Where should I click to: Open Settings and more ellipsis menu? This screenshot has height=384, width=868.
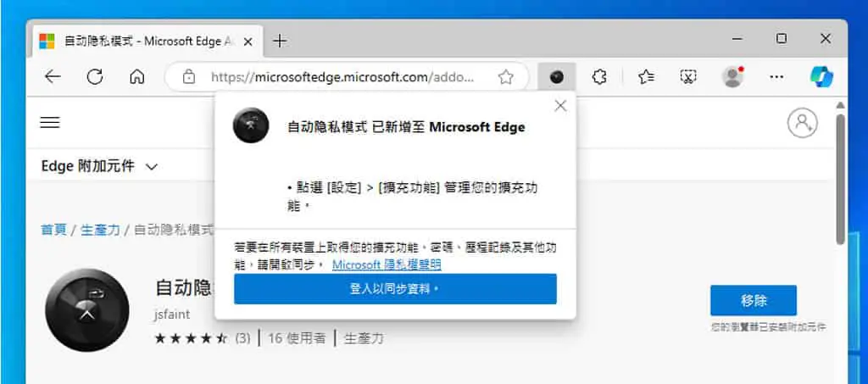[776, 77]
